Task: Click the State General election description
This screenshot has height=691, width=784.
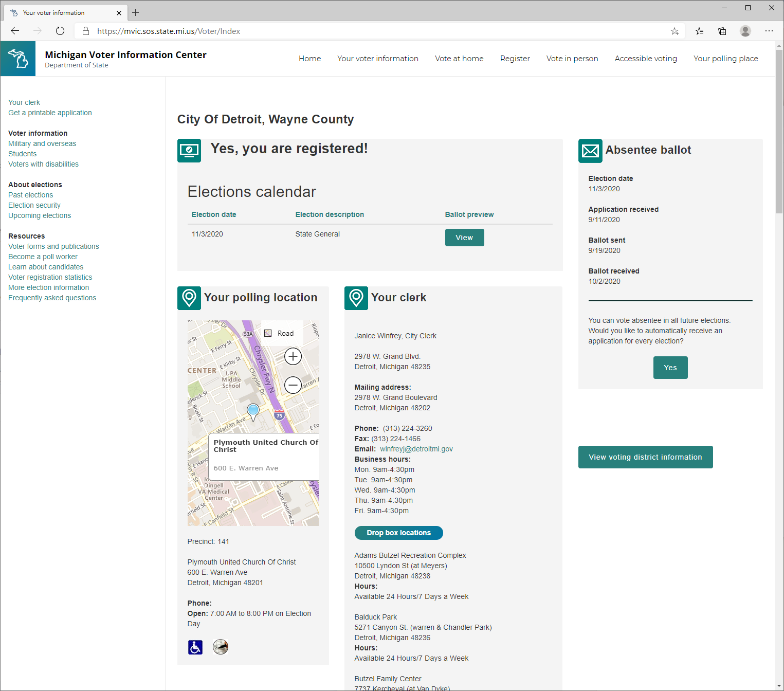Action: tap(317, 234)
